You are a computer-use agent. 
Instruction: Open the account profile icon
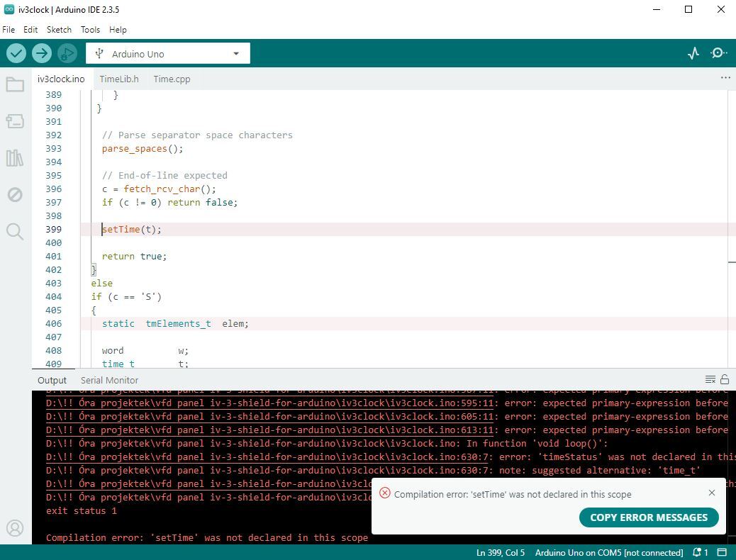pos(15,528)
